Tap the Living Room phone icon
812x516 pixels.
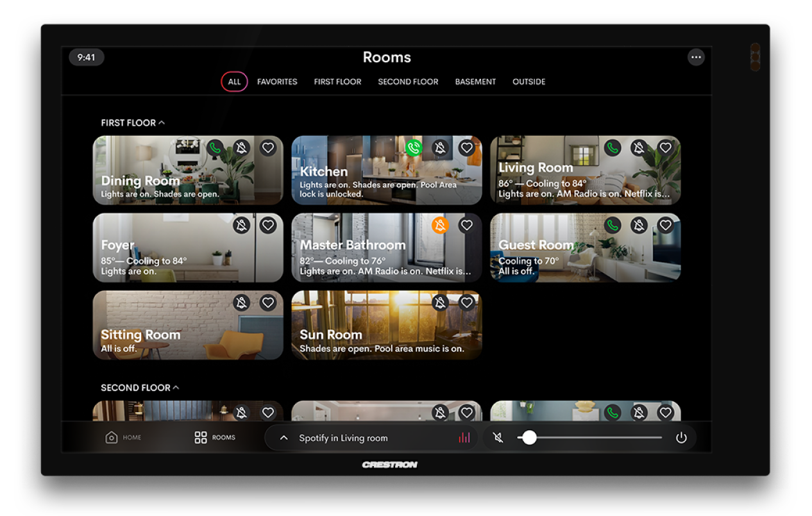tap(613, 147)
